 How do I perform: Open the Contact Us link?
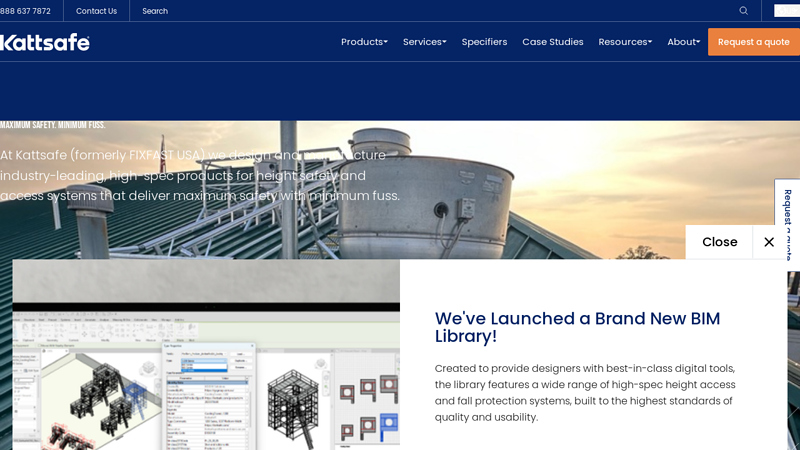click(96, 11)
